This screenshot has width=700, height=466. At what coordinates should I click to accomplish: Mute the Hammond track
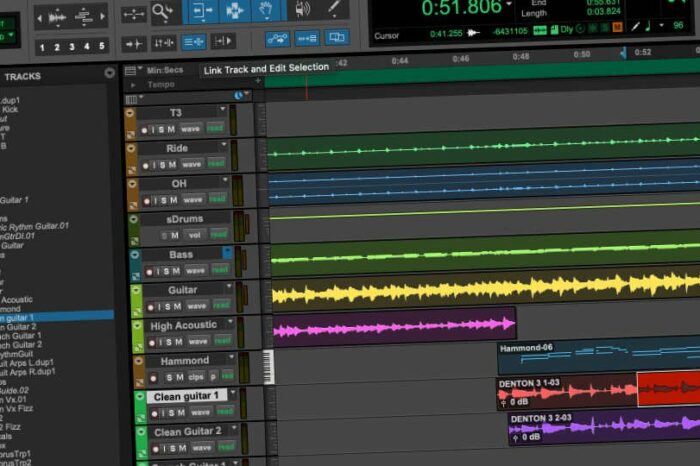(x=180, y=377)
